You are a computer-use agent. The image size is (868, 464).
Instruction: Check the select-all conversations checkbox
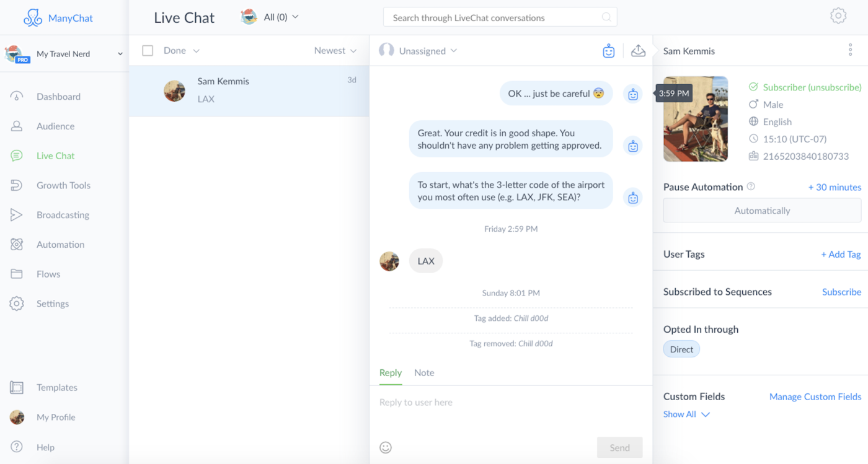148,51
